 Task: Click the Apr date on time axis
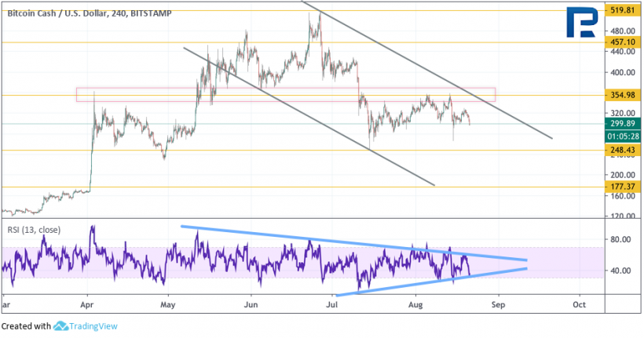point(87,305)
